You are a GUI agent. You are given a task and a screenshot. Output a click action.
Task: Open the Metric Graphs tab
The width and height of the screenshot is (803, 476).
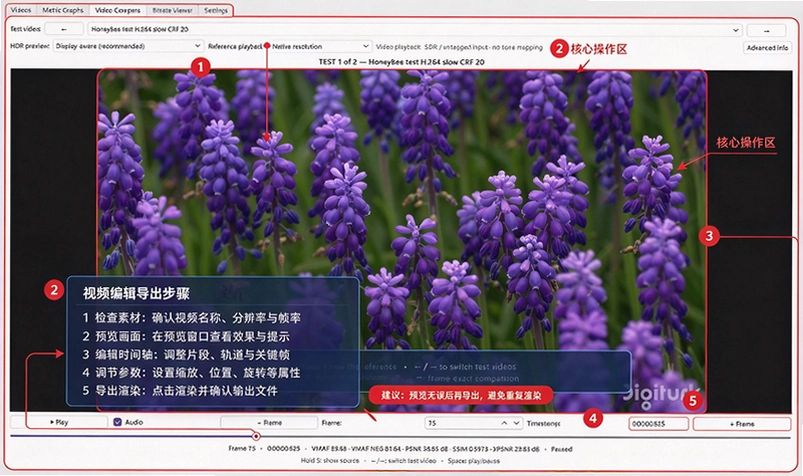click(x=62, y=10)
